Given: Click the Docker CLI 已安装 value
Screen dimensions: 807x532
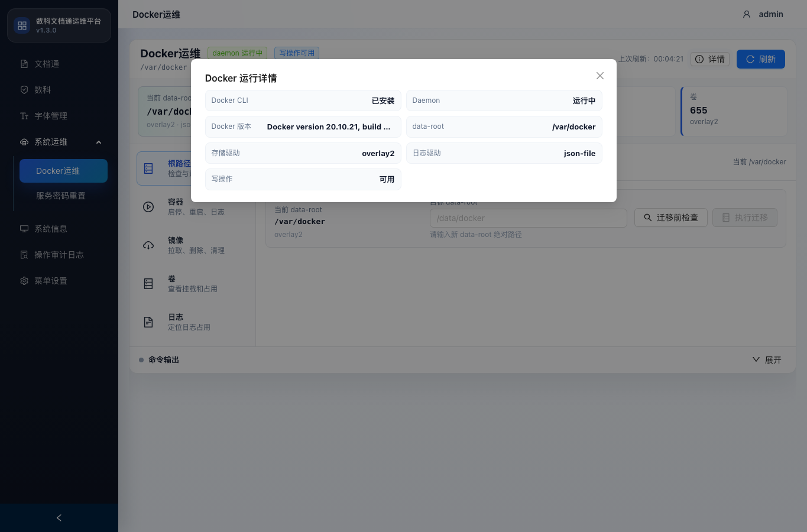Looking at the screenshot, I should (383, 100).
